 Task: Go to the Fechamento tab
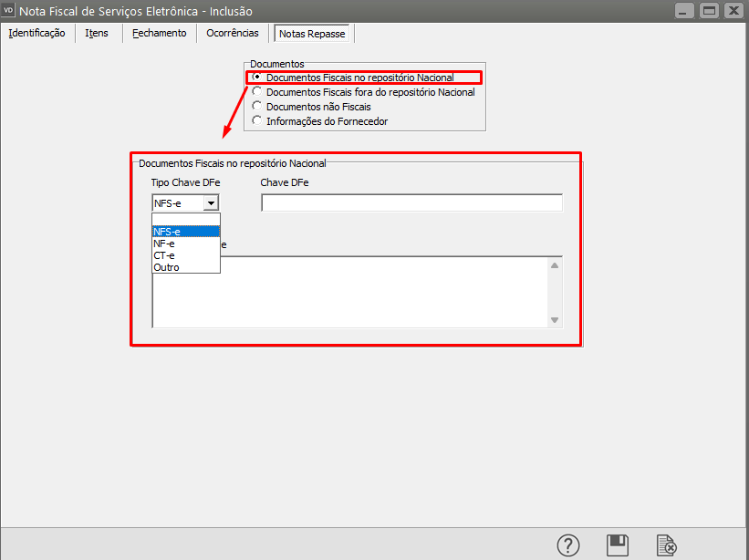coord(159,33)
